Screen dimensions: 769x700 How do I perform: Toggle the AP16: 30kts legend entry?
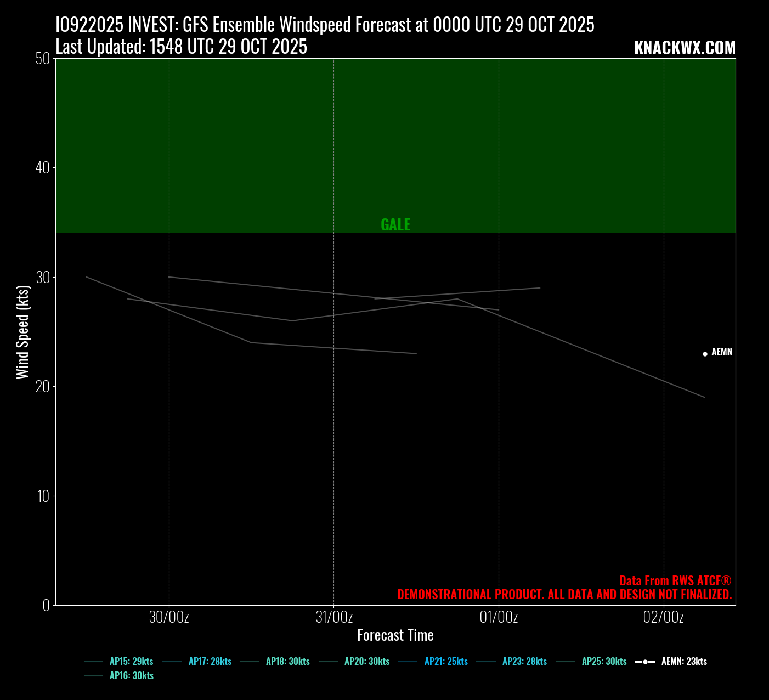pos(131,676)
